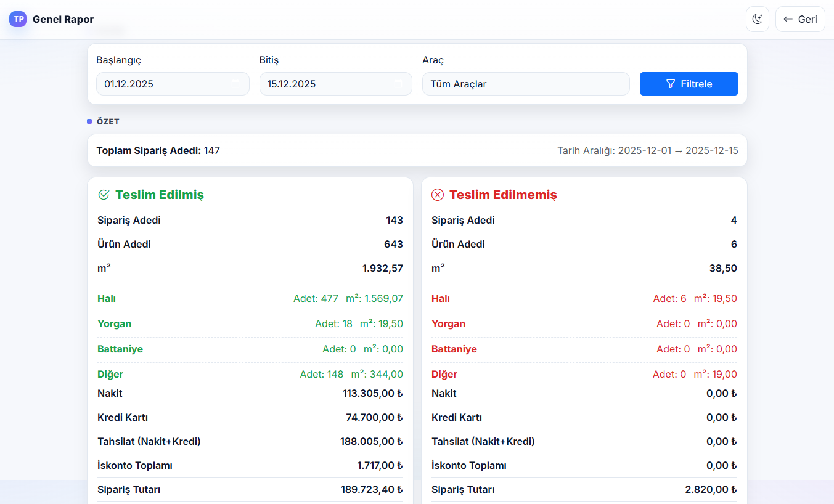Viewport: 834px width, 504px height.
Task: Click the ÖZET section bullet marker
Action: pyautogui.click(x=89, y=121)
